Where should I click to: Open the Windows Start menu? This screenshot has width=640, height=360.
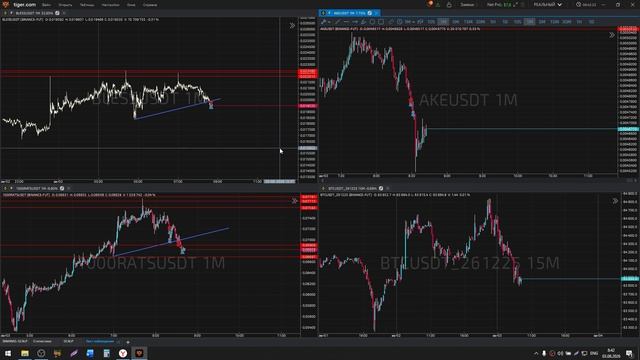pyautogui.click(x=8, y=353)
